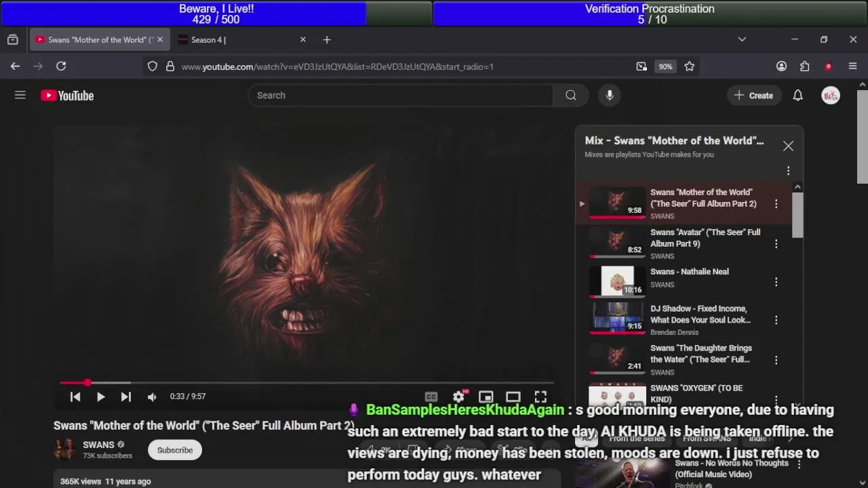Open recent browsing tab view icon
Image resolution: width=868 pixels, height=488 pixels.
tap(12, 40)
